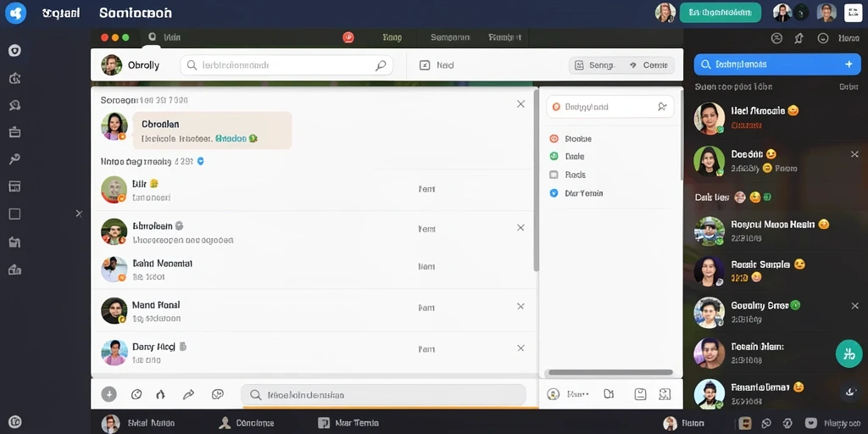Click the briefcase icon in left sidebar

tap(15, 131)
